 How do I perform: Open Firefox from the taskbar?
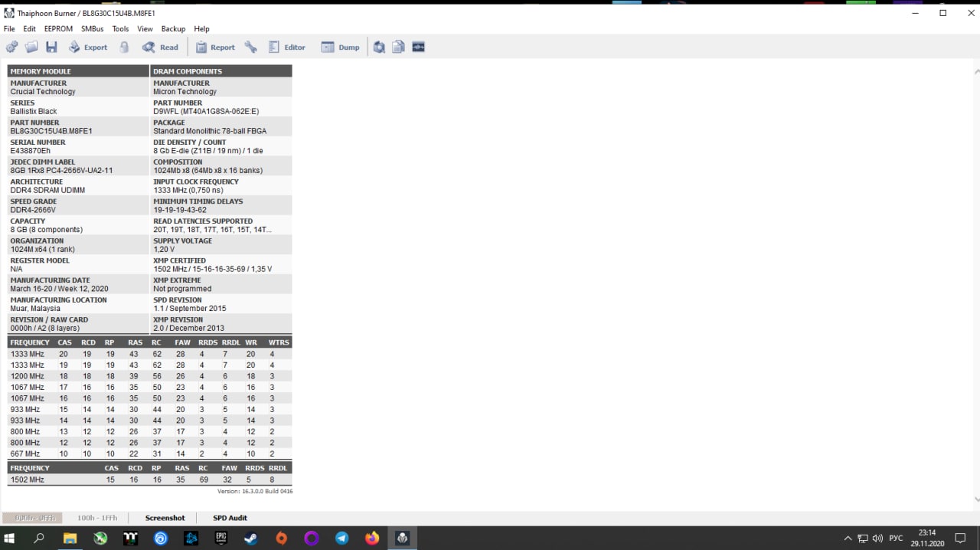(x=372, y=539)
